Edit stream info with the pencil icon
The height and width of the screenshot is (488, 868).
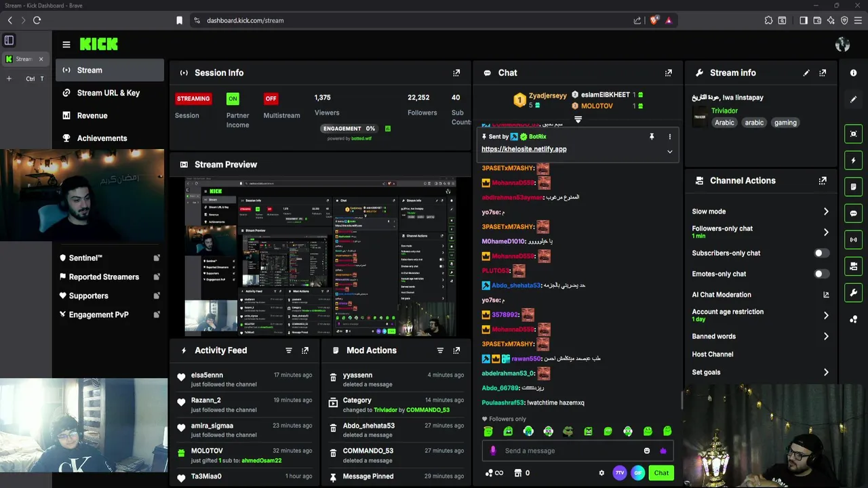(x=806, y=73)
